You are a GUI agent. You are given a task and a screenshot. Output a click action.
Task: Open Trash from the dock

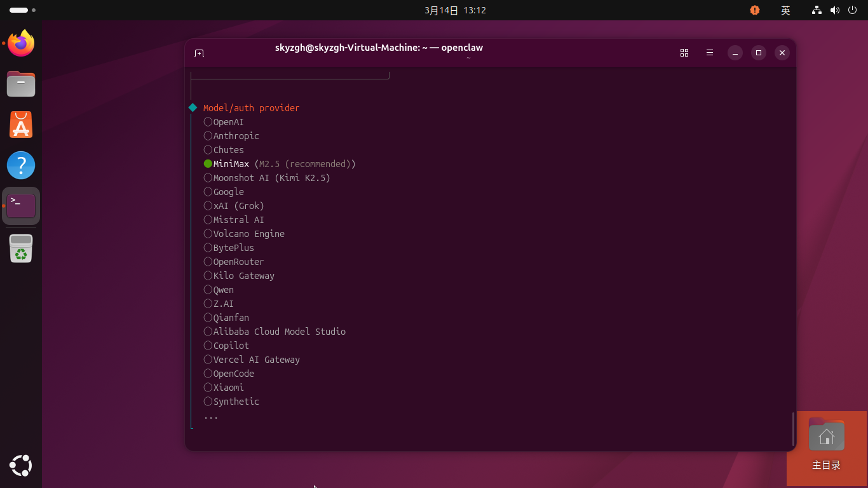(21, 248)
